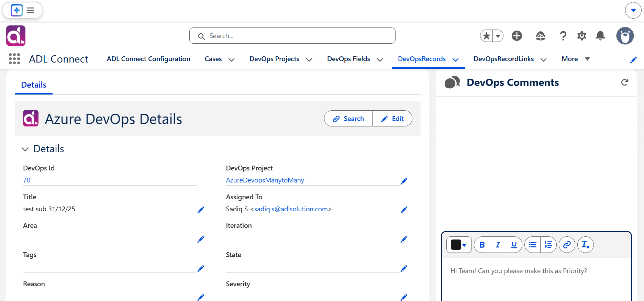This screenshot has height=301, width=644.
Task: Click the notifications bell icon
Action: [x=600, y=36]
